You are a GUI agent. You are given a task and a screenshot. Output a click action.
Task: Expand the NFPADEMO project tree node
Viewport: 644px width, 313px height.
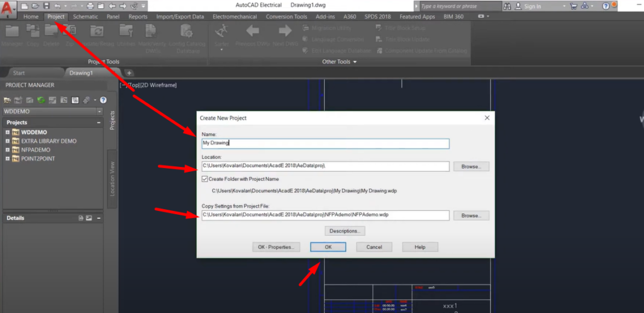(x=8, y=150)
